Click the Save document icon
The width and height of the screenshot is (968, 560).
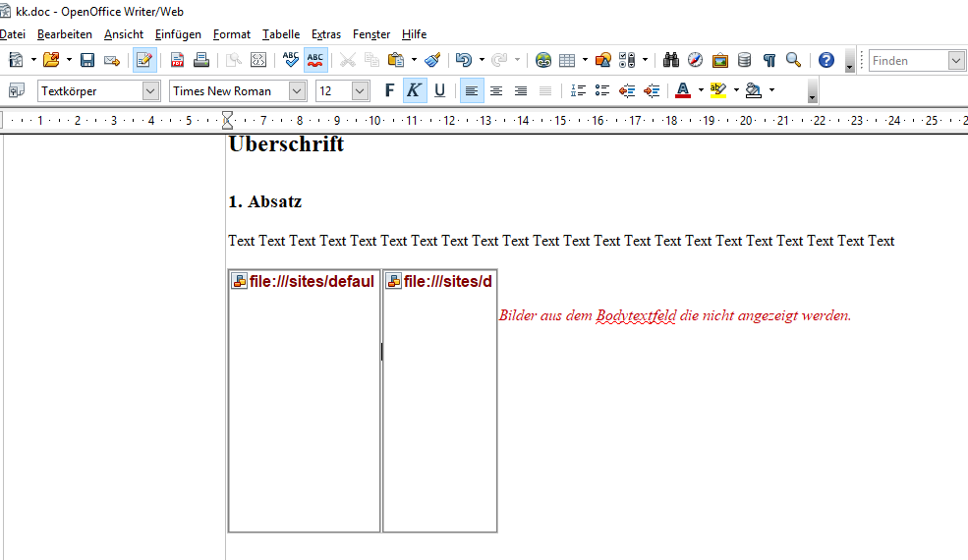(87, 60)
